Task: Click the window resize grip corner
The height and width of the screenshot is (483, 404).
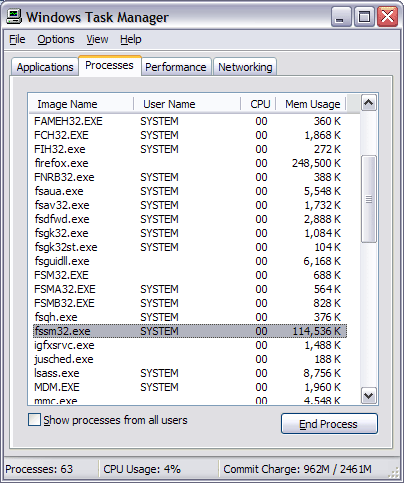Action: [x=394, y=472]
